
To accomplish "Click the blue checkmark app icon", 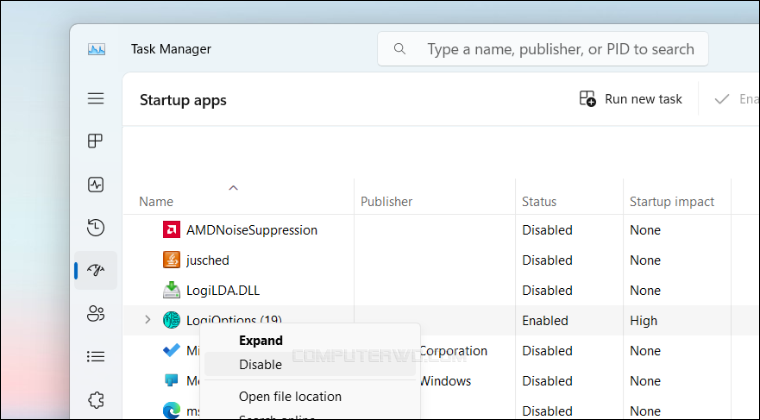I will [x=171, y=350].
